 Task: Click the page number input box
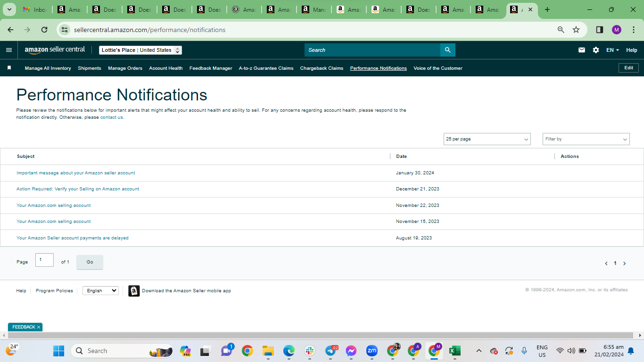coord(44,260)
